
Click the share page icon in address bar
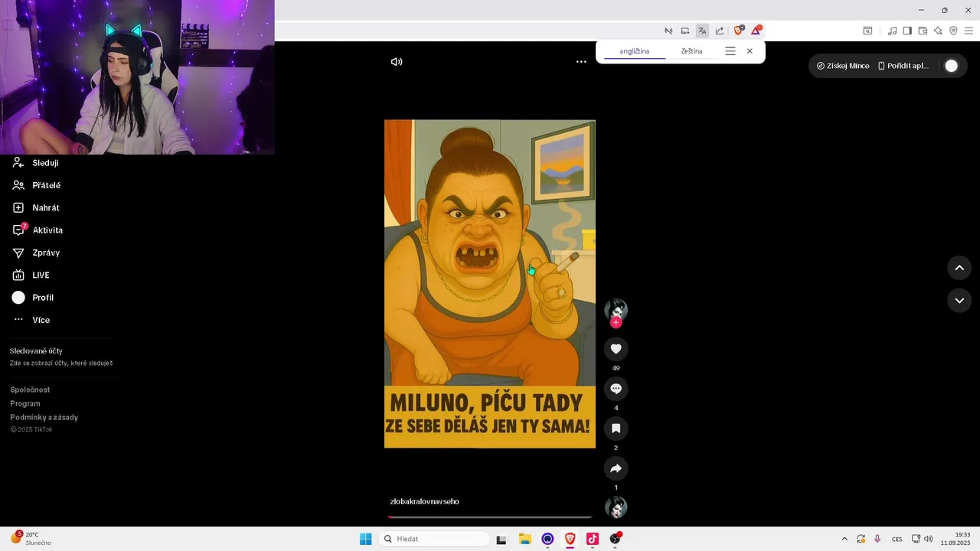(x=720, y=31)
